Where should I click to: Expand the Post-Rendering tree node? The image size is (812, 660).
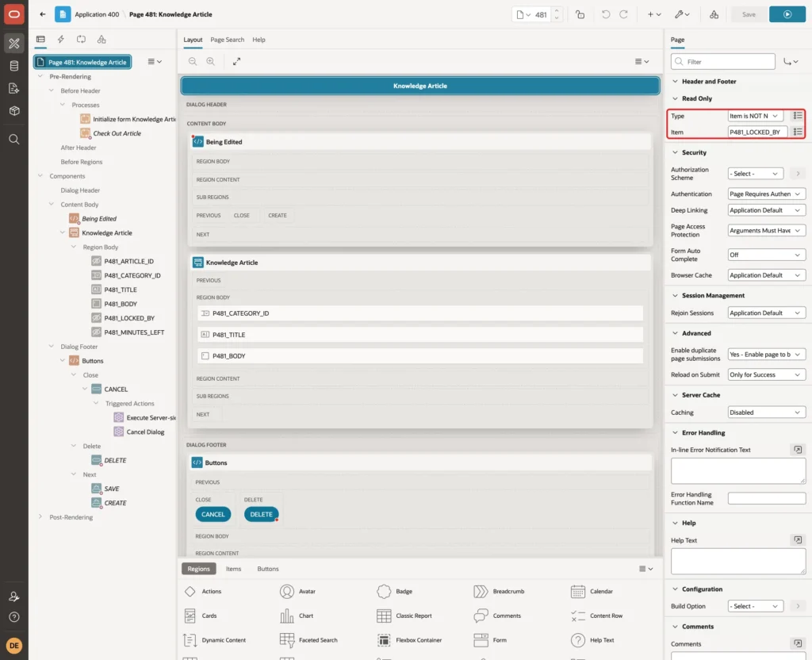[40, 517]
